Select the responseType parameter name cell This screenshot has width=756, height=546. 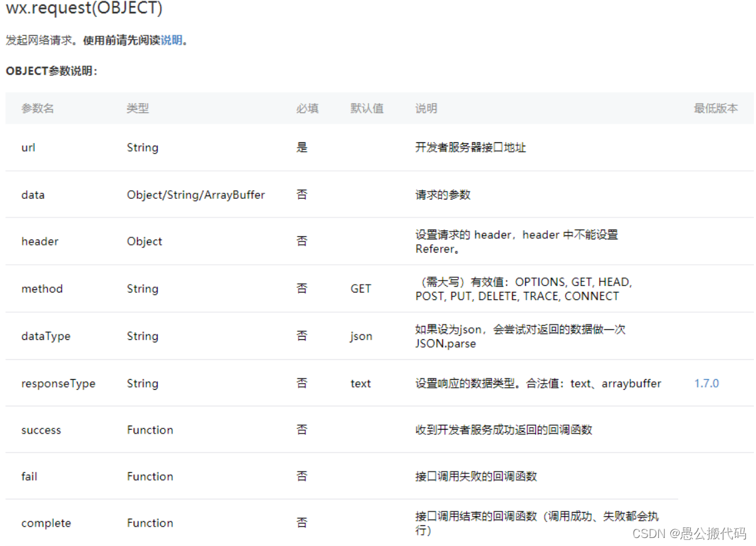59,384
